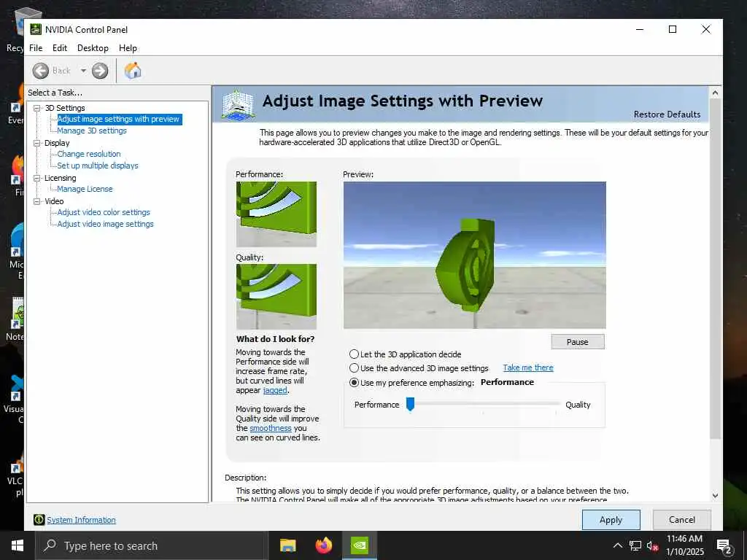Select Use my preference emphasizing option
747x560 pixels.
pyautogui.click(x=354, y=382)
